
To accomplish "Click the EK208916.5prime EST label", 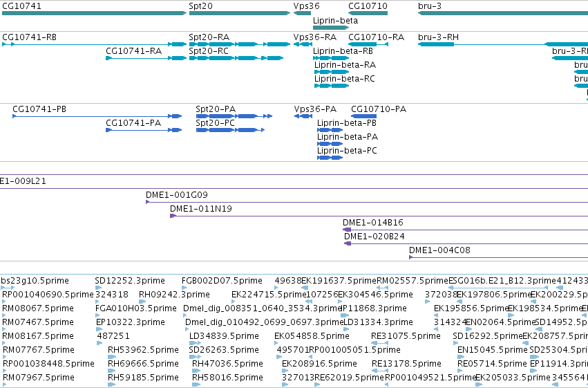I will [x=319, y=364].
